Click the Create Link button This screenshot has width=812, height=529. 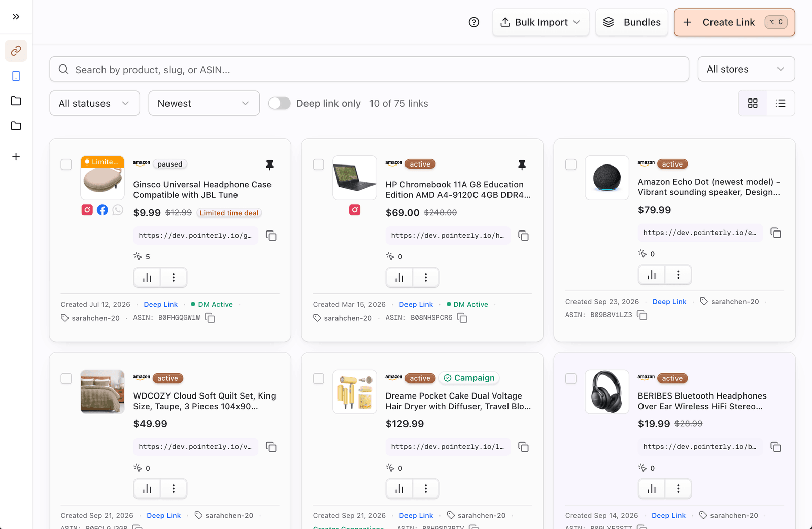[x=734, y=22]
